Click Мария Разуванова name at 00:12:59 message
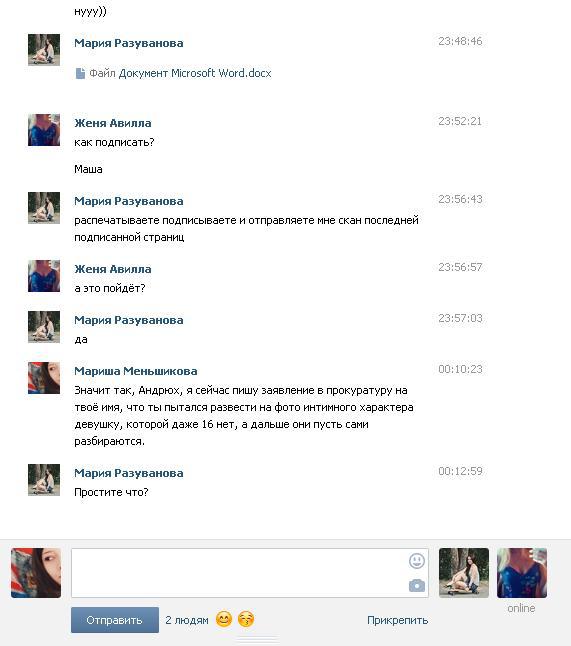 129,473
